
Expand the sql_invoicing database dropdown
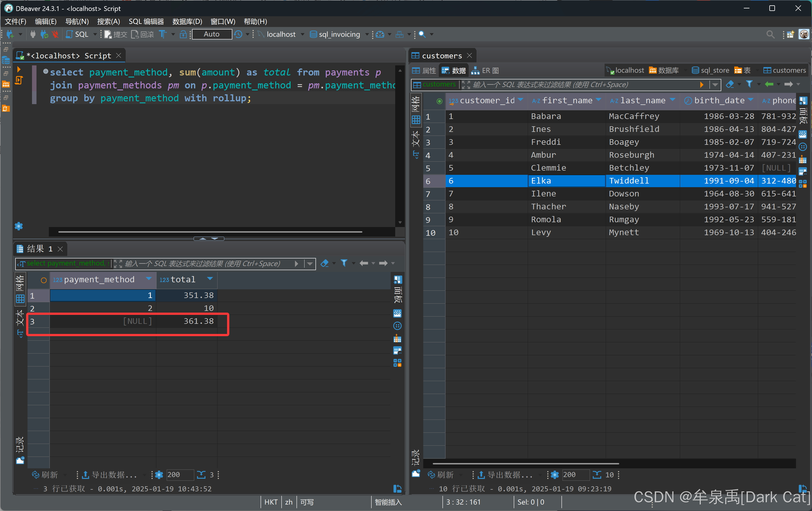[367, 35]
